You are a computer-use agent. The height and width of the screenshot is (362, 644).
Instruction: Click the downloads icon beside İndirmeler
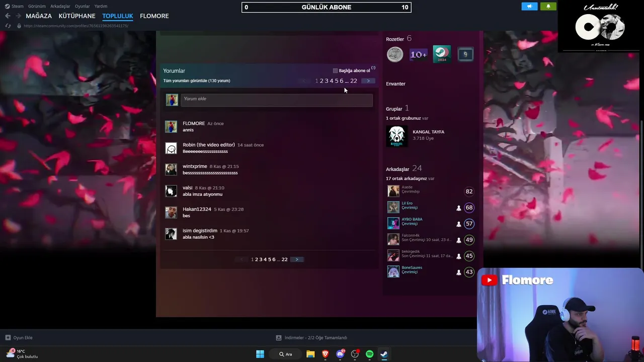(x=279, y=338)
